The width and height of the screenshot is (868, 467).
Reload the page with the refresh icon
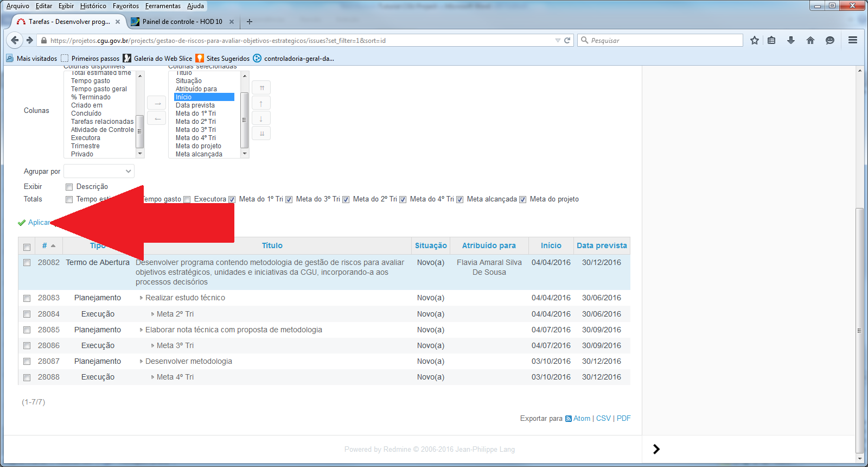click(567, 40)
